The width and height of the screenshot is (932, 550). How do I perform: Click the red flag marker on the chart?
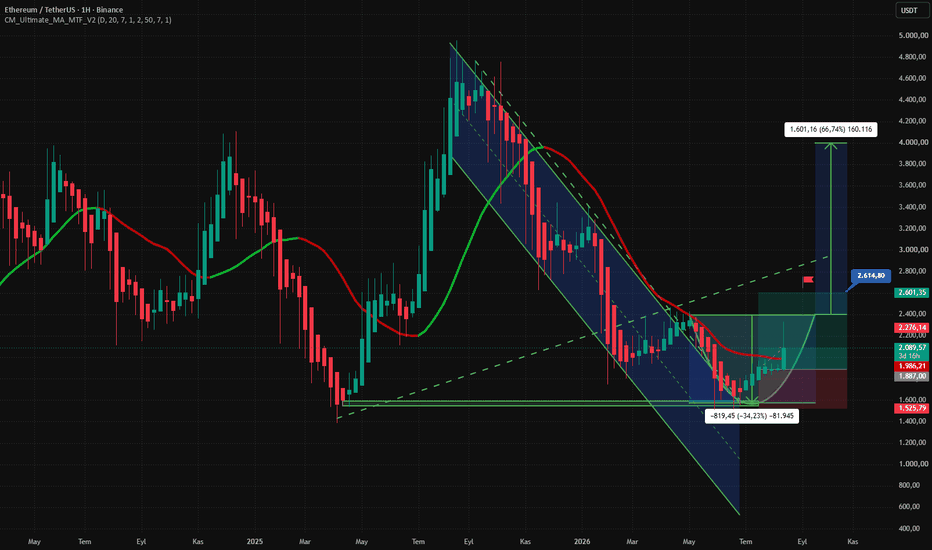[x=807, y=279]
